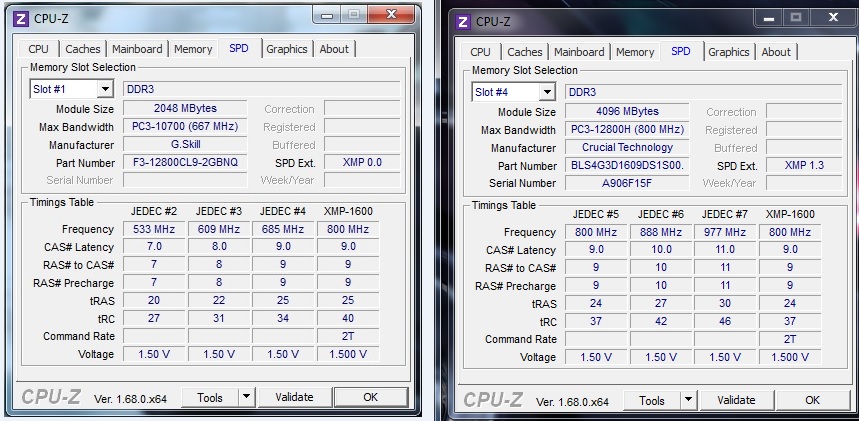Minimize the left CPU-Z window

(x=327, y=15)
